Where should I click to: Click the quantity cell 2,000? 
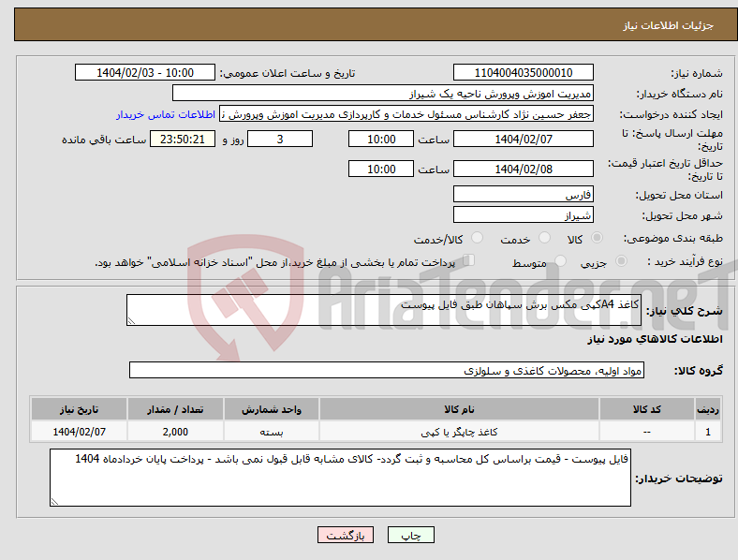coord(175,432)
